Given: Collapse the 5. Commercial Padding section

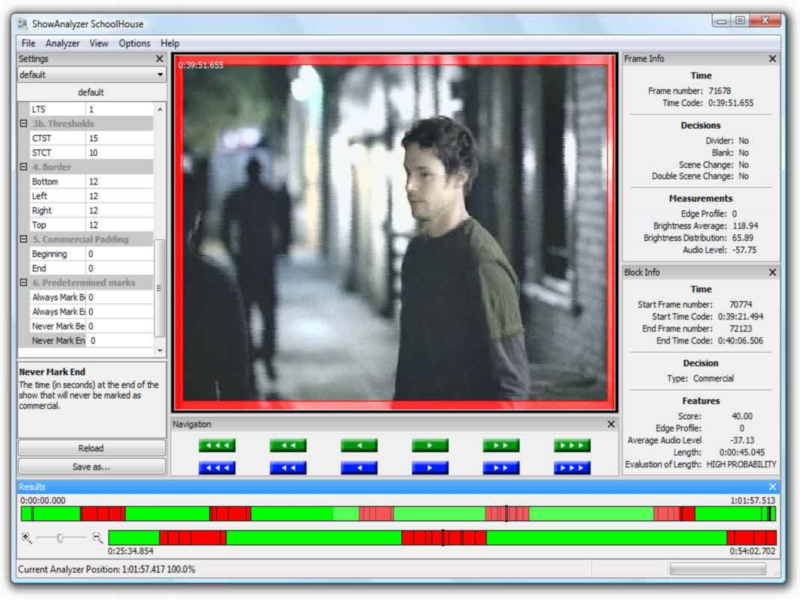Looking at the screenshot, I should (x=23, y=239).
